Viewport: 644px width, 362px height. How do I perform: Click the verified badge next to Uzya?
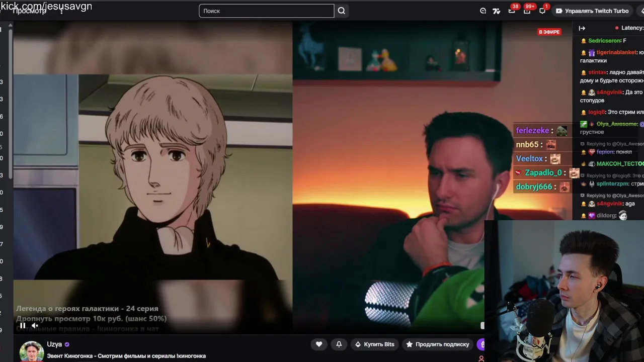point(67,344)
